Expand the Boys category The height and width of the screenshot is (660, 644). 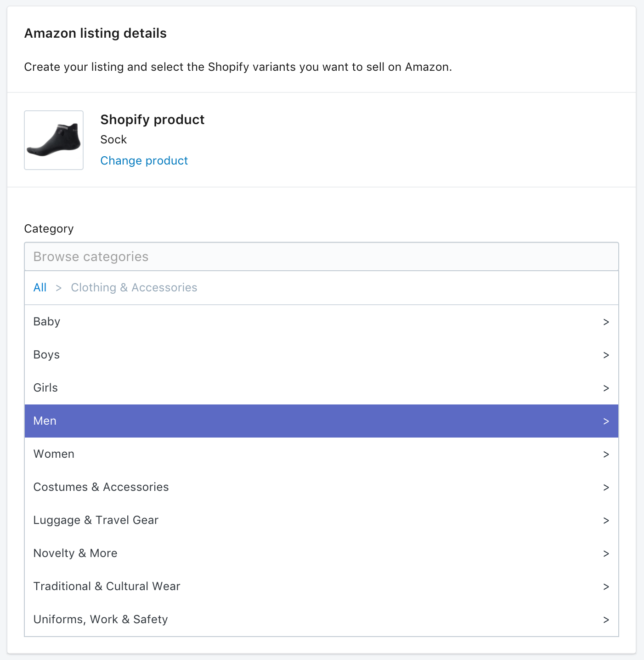pos(606,355)
